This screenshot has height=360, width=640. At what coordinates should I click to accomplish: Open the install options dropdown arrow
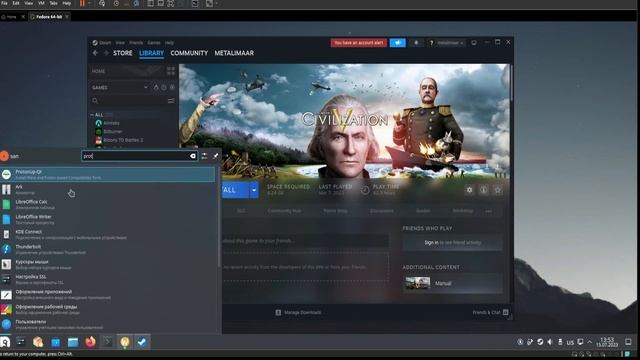(x=254, y=190)
